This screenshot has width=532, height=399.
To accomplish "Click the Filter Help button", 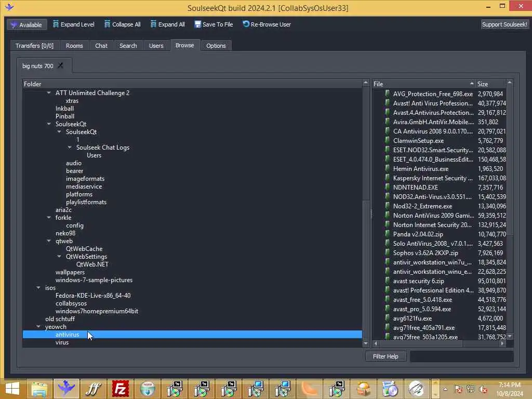I will click(x=385, y=356).
